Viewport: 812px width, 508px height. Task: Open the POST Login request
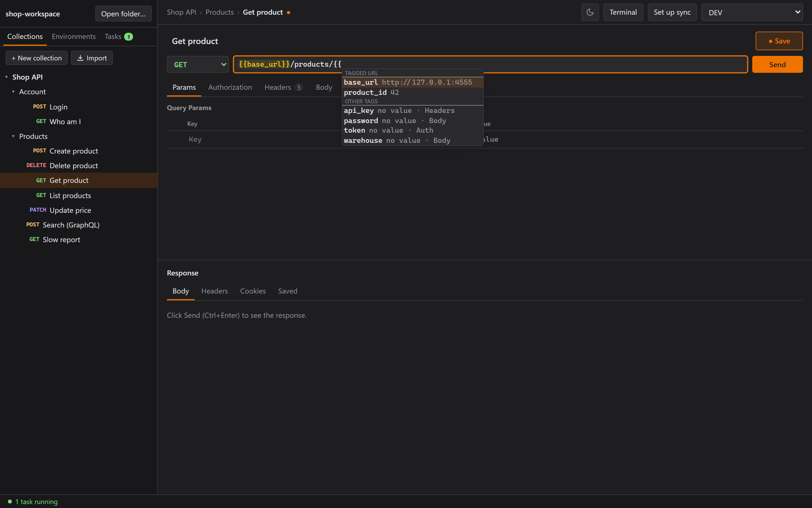(79, 107)
